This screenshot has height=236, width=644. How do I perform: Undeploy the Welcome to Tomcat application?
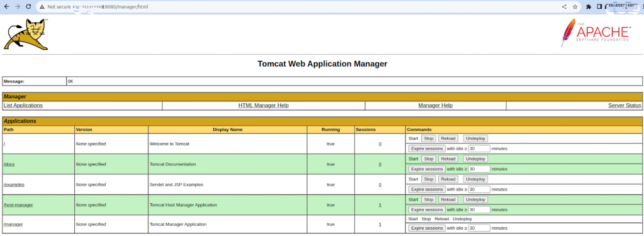[x=475, y=138]
